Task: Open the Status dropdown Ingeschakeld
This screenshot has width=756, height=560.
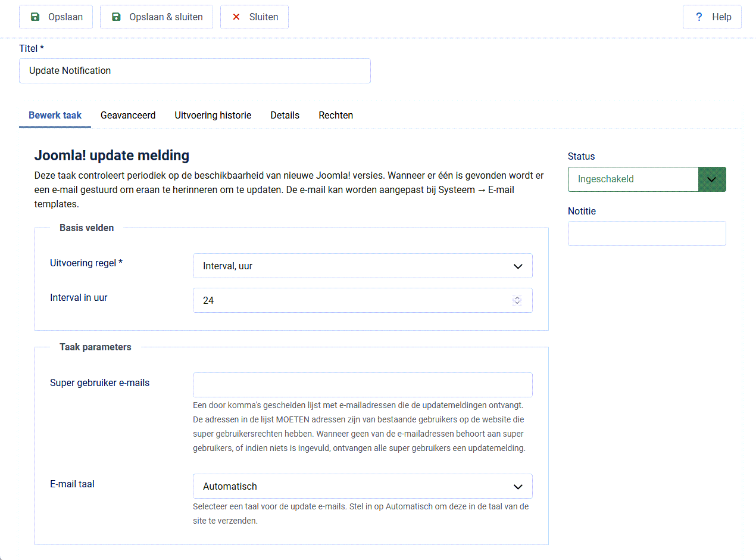Action: 646,179
